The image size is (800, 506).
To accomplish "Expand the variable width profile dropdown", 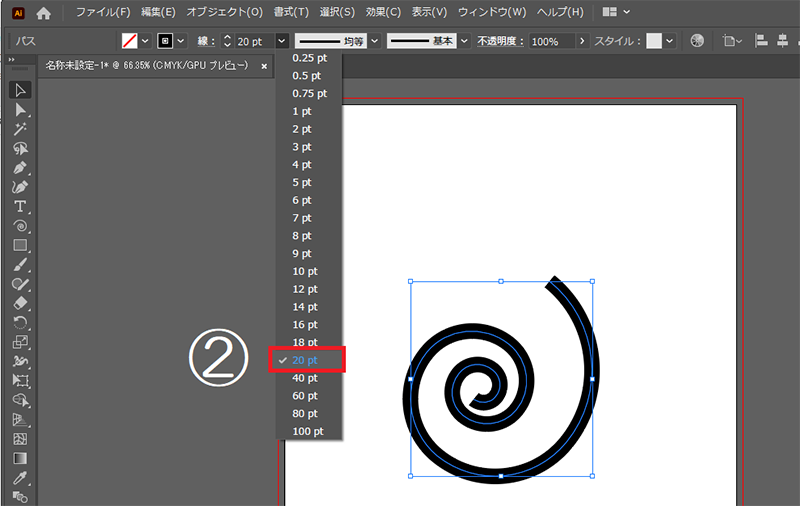I will pyautogui.click(x=375, y=41).
